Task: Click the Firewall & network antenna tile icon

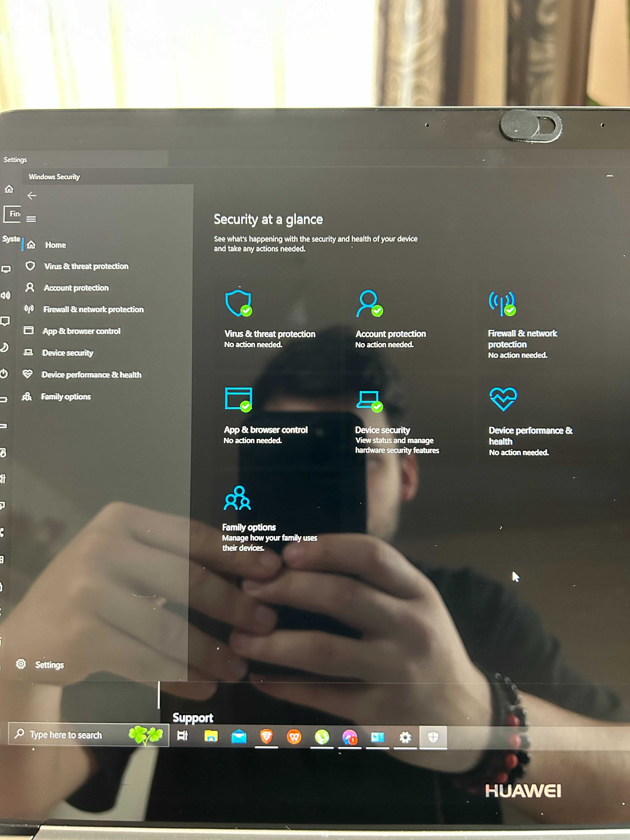Action: [502, 303]
